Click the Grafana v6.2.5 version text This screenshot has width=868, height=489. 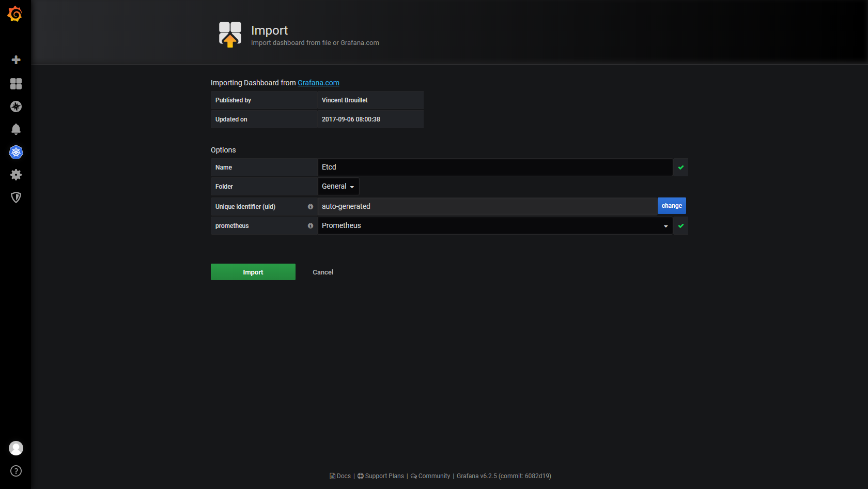(504, 476)
